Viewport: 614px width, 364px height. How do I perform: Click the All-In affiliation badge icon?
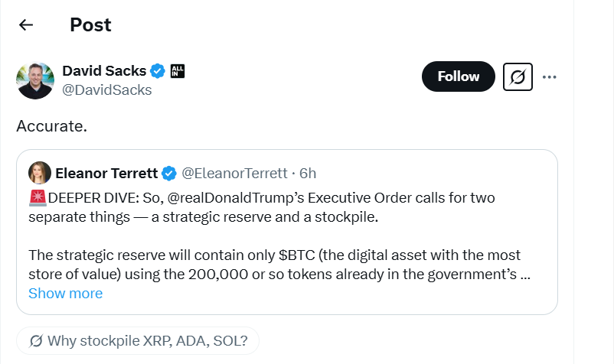point(177,71)
